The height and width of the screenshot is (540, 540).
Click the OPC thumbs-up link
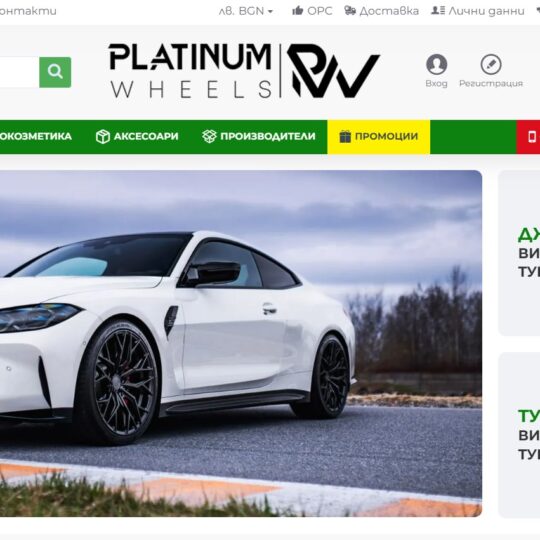(x=312, y=11)
